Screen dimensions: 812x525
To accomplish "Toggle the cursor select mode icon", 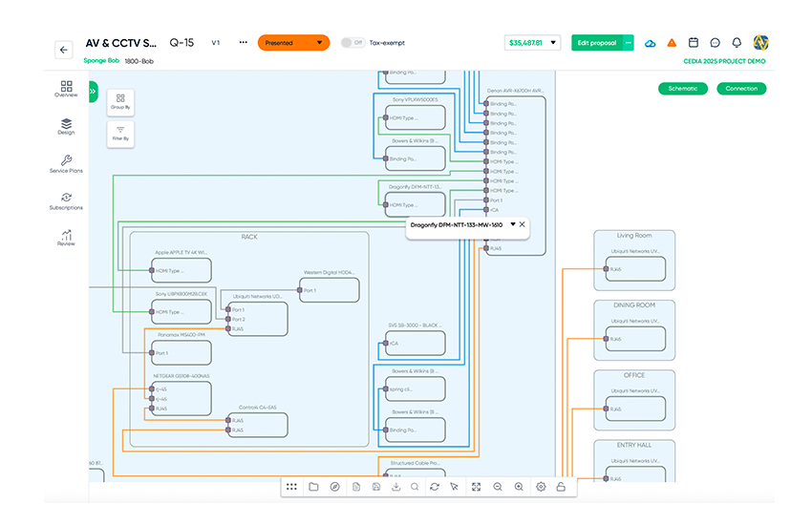I will pos(454,487).
